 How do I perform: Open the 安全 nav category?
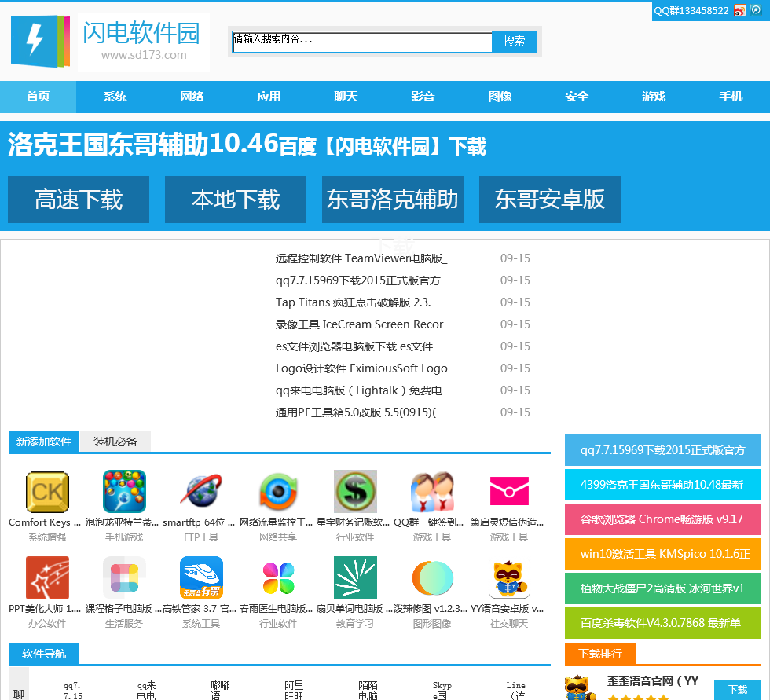(x=577, y=97)
